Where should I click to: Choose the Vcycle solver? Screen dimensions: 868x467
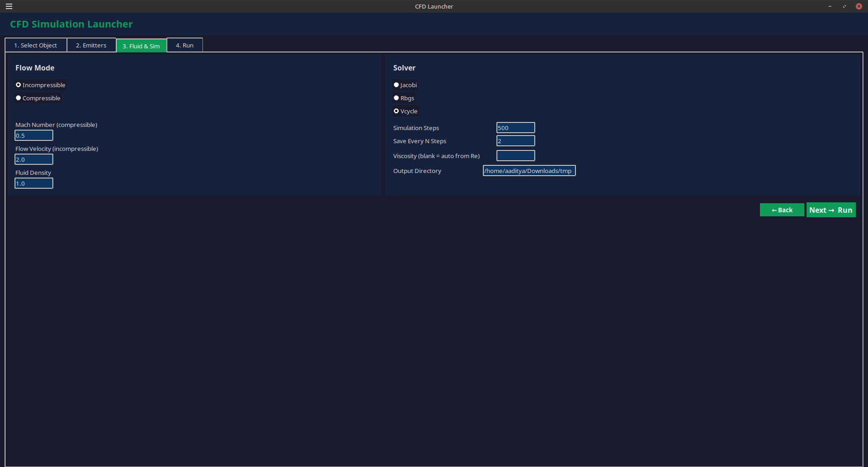pos(406,111)
